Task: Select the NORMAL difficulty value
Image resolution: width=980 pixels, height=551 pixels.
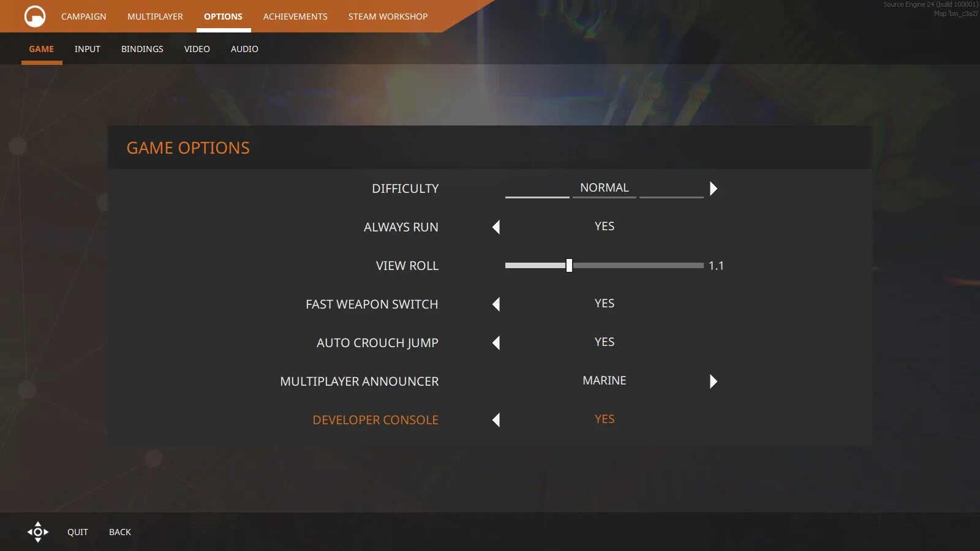Action: pyautogui.click(x=605, y=188)
